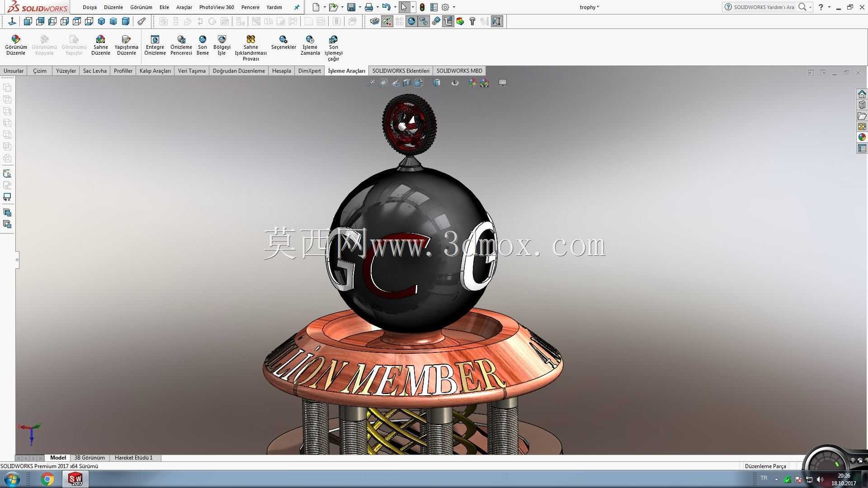The height and width of the screenshot is (488, 868).
Task: Open Sahne Düzenle (Edit Scene)
Action: 101,45
